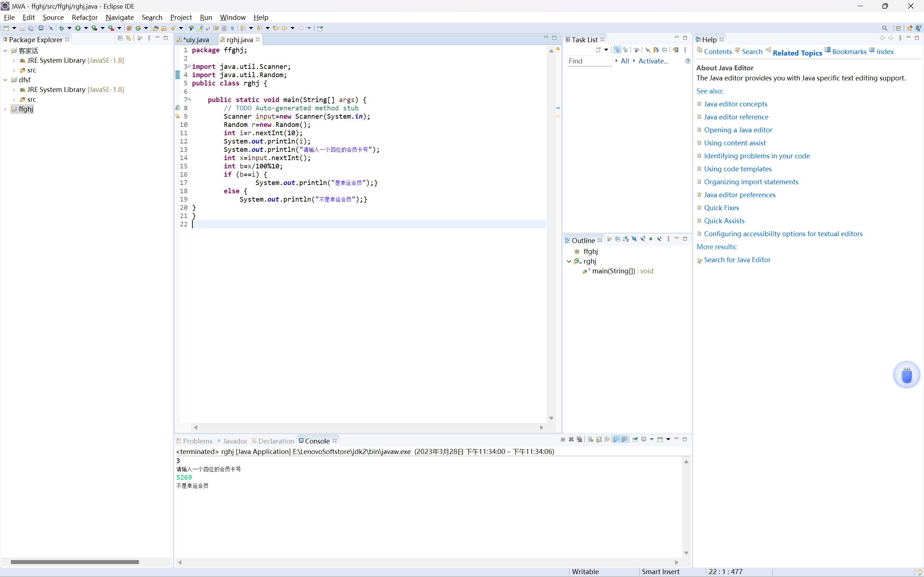Click the Find field in Task List
The width and height of the screenshot is (924, 577).
pos(589,61)
